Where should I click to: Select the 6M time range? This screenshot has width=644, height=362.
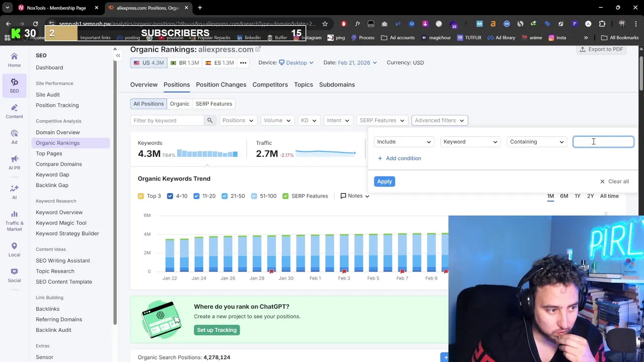(x=564, y=196)
